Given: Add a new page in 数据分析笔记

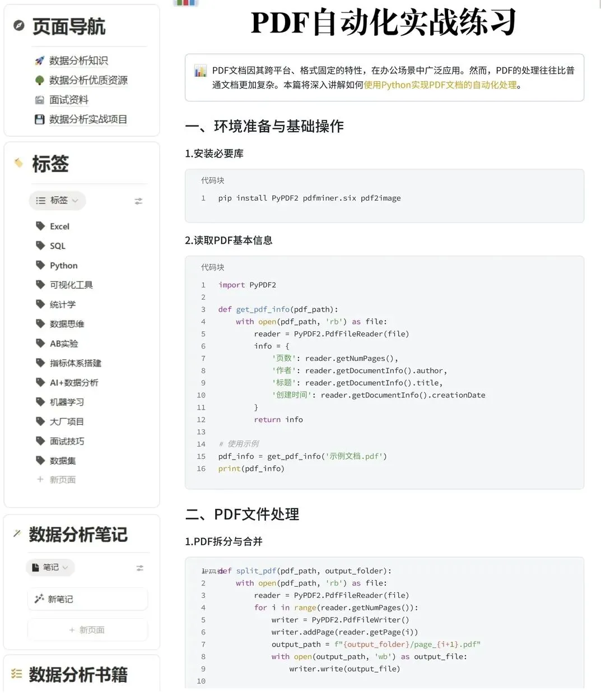Looking at the screenshot, I should (x=87, y=630).
